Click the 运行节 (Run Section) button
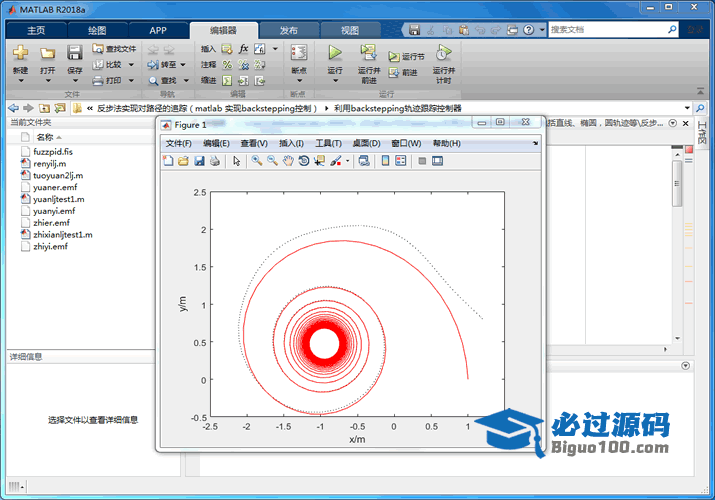 [406, 57]
